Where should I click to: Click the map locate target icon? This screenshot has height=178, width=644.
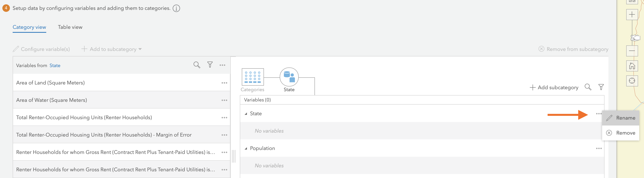pos(632,81)
